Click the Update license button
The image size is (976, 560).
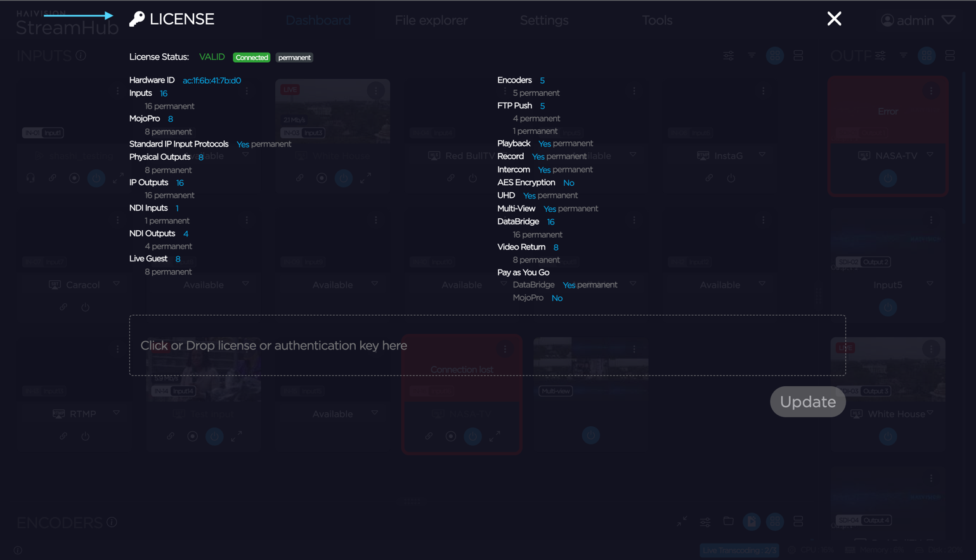807,401
